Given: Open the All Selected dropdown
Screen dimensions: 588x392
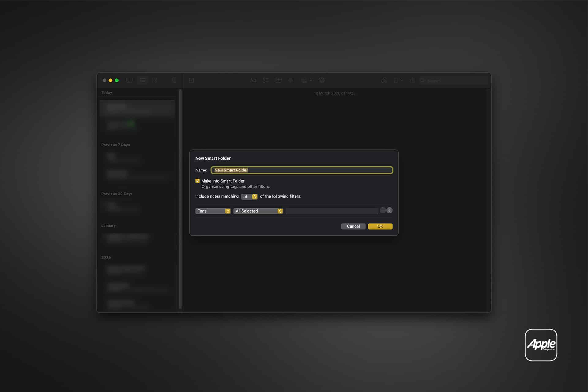Looking at the screenshot, I should (258, 211).
